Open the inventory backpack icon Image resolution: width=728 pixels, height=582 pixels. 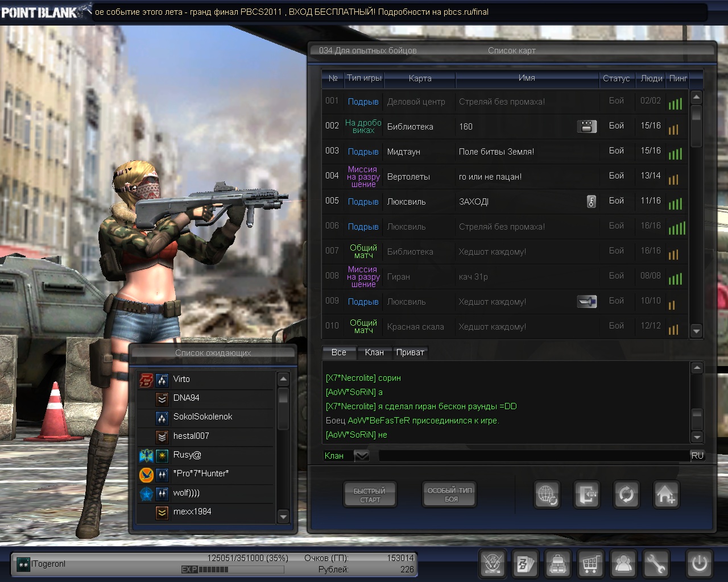[558, 564]
